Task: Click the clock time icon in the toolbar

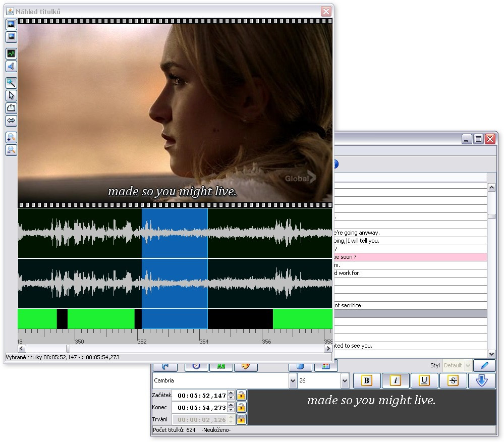Action: 196,366
